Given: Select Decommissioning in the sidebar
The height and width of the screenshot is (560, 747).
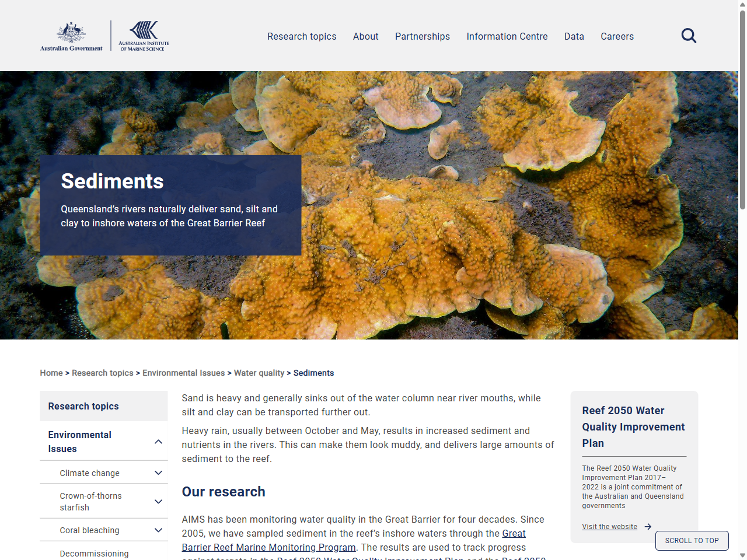Looking at the screenshot, I should [x=94, y=554].
